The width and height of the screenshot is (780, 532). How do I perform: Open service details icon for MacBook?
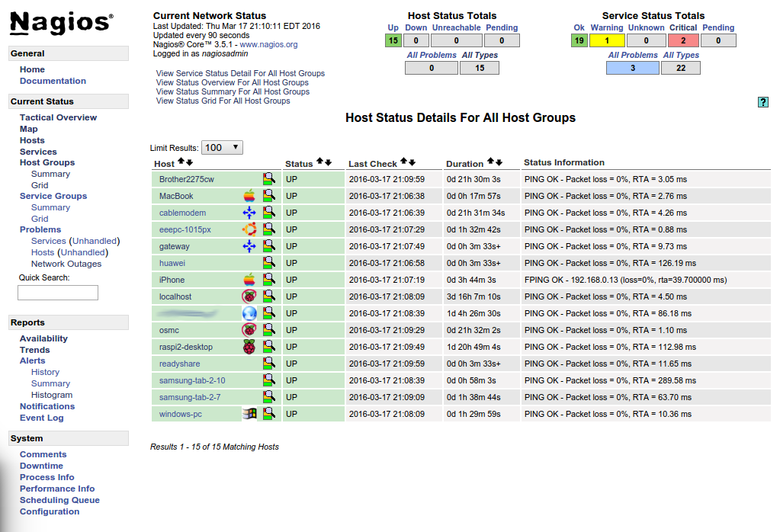(268, 195)
